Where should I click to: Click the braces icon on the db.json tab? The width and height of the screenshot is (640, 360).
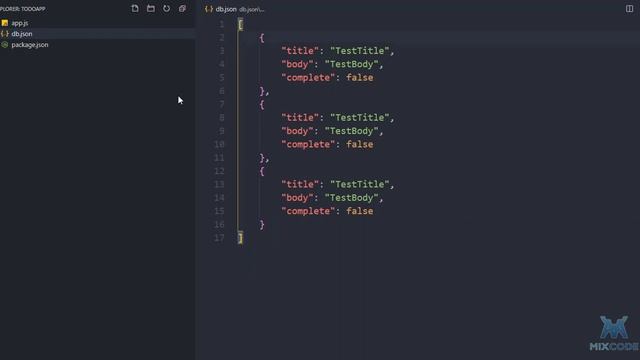209,9
